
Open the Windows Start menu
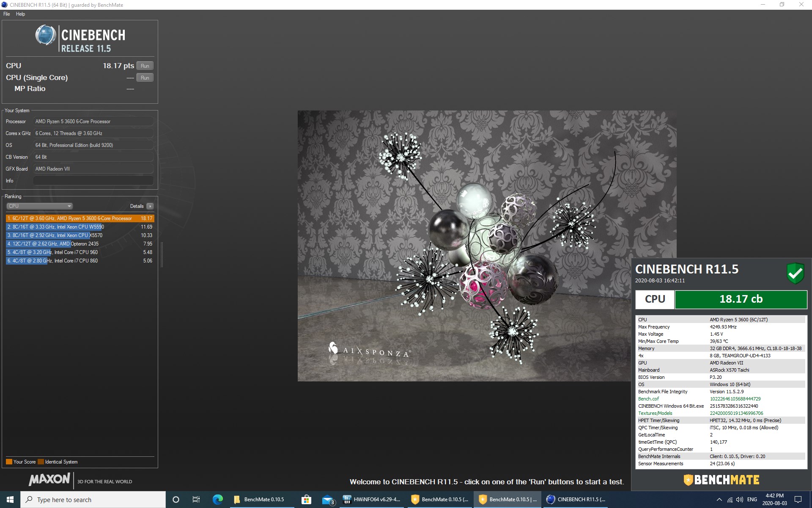click(10, 500)
